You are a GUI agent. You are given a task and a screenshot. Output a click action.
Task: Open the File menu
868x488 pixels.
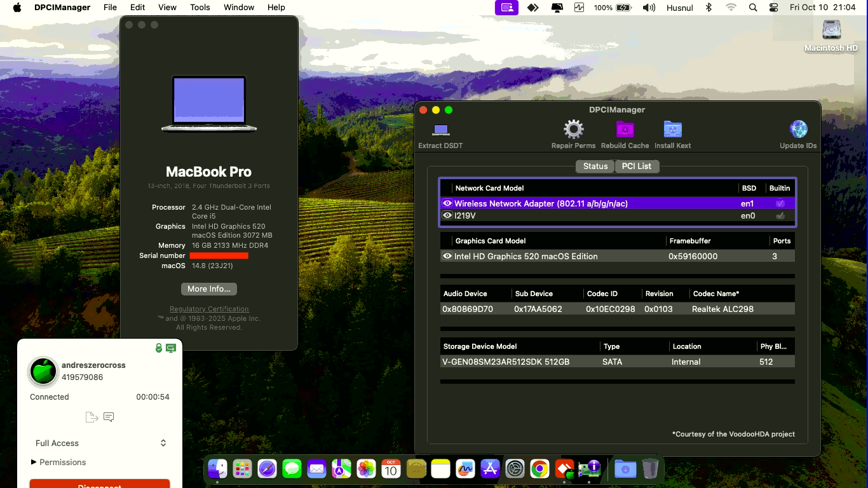(110, 8)
